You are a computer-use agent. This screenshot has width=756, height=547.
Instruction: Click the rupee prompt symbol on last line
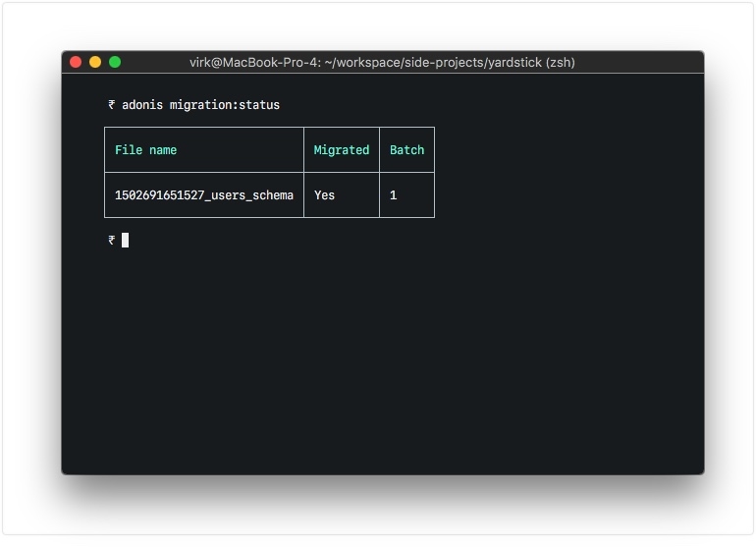(112, 240)
